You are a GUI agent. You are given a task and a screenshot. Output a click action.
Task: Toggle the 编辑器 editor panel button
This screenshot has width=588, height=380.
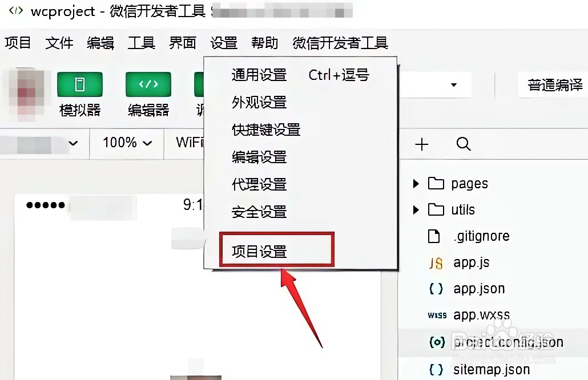click(148, 84)
